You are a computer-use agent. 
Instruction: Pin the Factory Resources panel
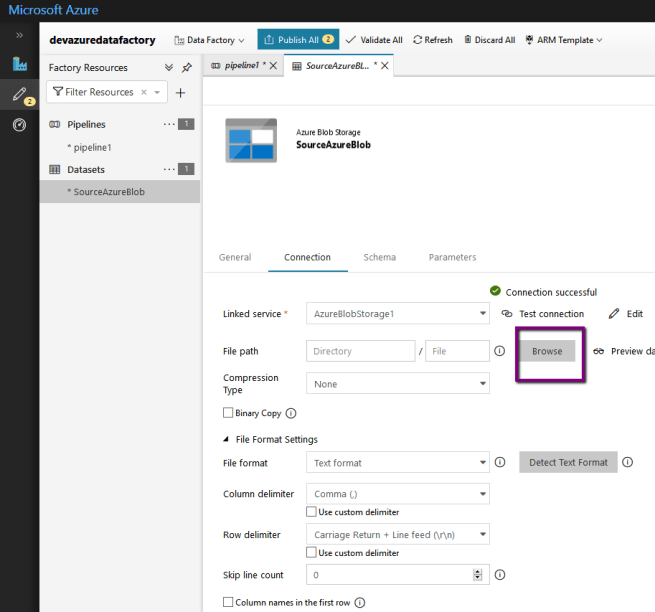point(187,68)
